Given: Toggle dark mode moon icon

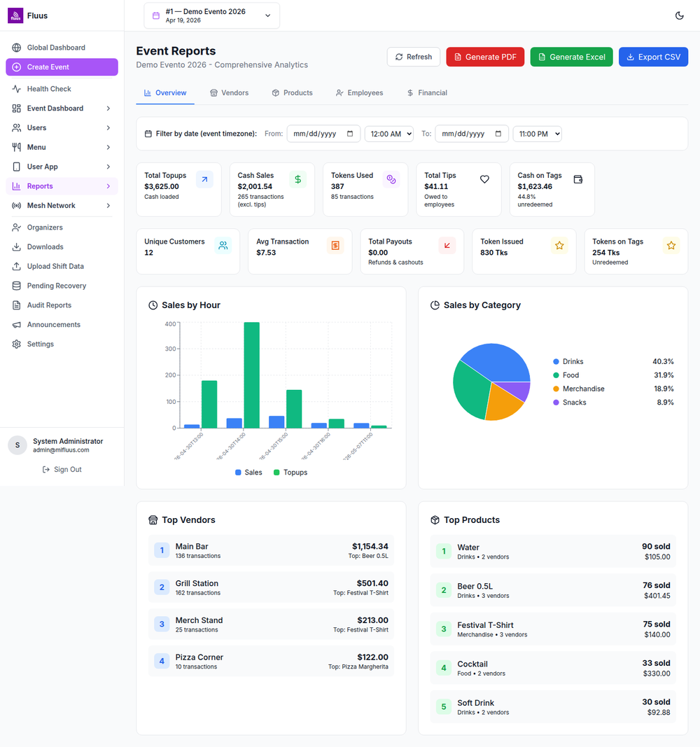Looking at the screenshot, I should [680, 15].
